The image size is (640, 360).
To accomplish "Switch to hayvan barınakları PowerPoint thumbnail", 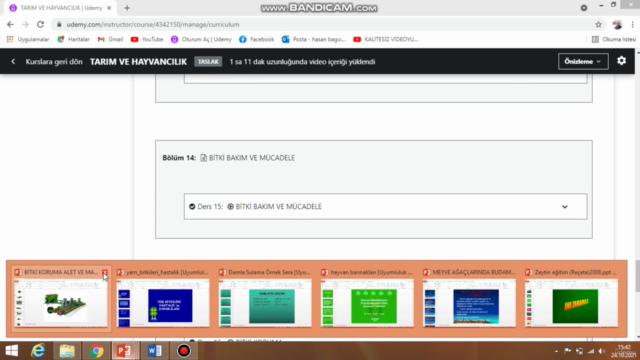I will coord(367,303).
